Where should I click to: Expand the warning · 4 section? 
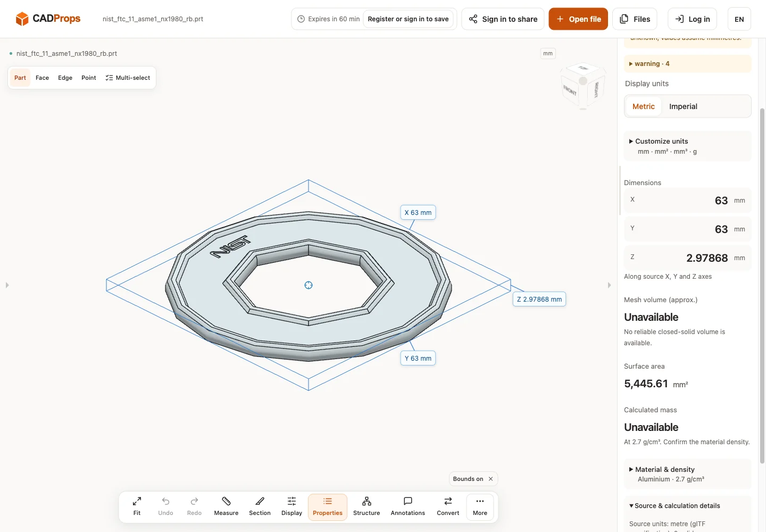click(687, 64)
